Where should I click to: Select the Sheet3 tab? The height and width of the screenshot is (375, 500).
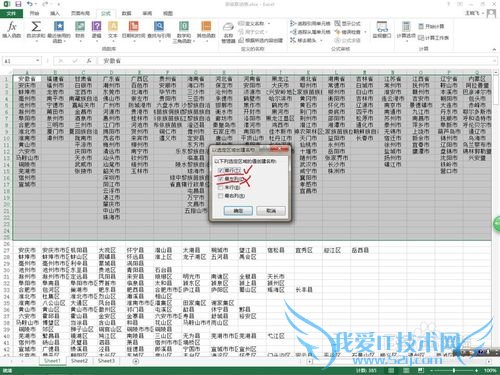pyautogui.click(x=106, y=361)
